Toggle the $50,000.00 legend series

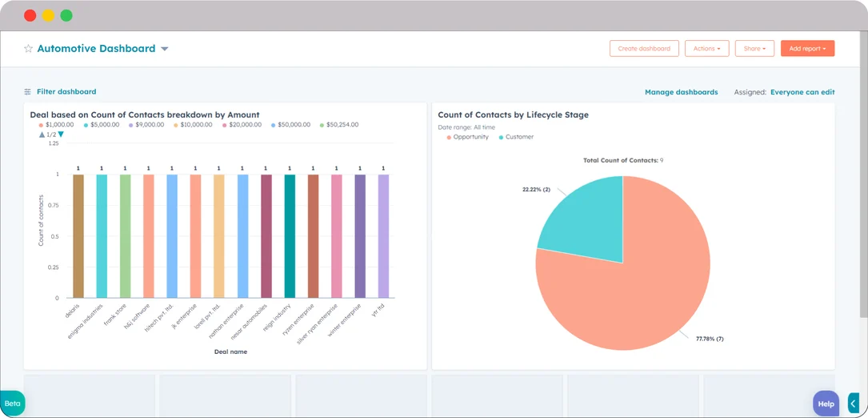tap(290, 125)
